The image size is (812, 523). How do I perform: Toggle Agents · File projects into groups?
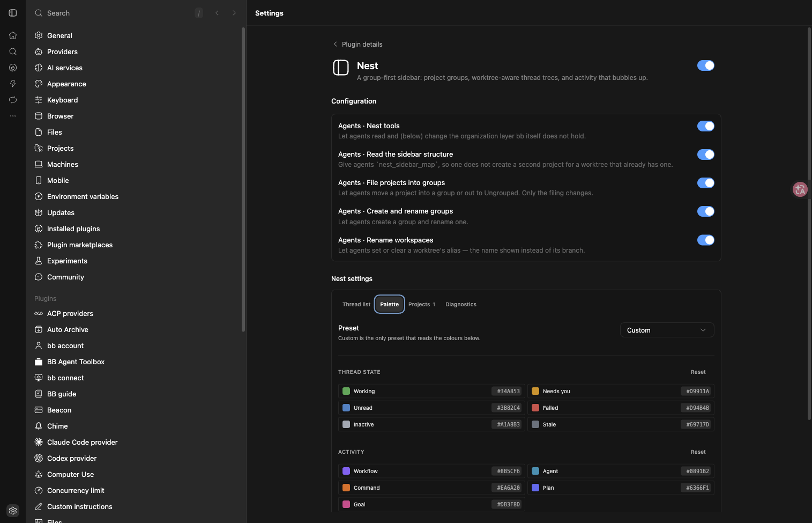pyautogui.click(x=706, y=183)
